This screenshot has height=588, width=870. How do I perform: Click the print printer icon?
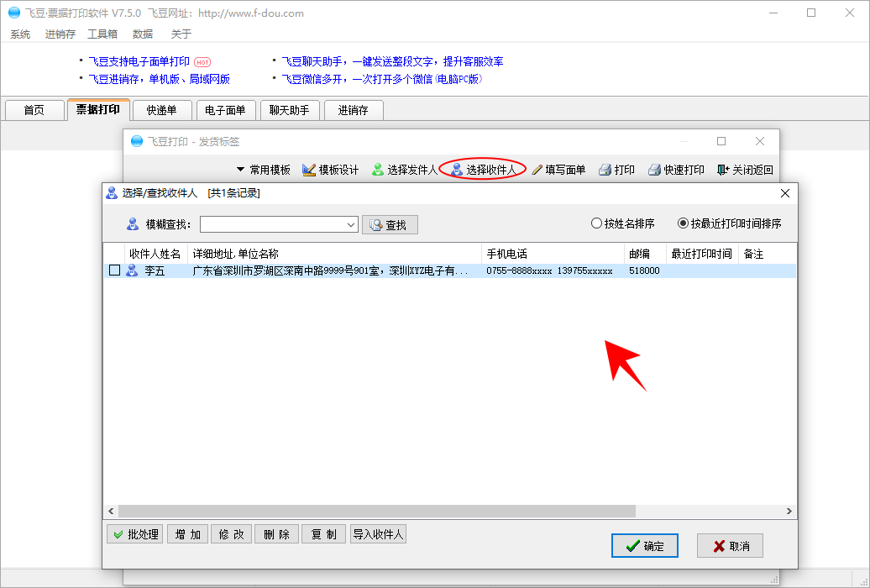click(x=605, y=170)
